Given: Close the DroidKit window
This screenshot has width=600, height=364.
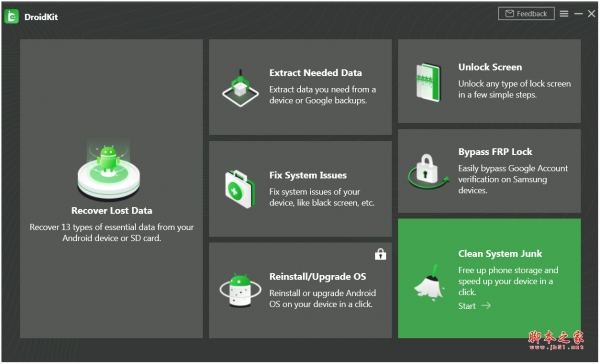Looking at the screenshot, I should coord(591,14).
